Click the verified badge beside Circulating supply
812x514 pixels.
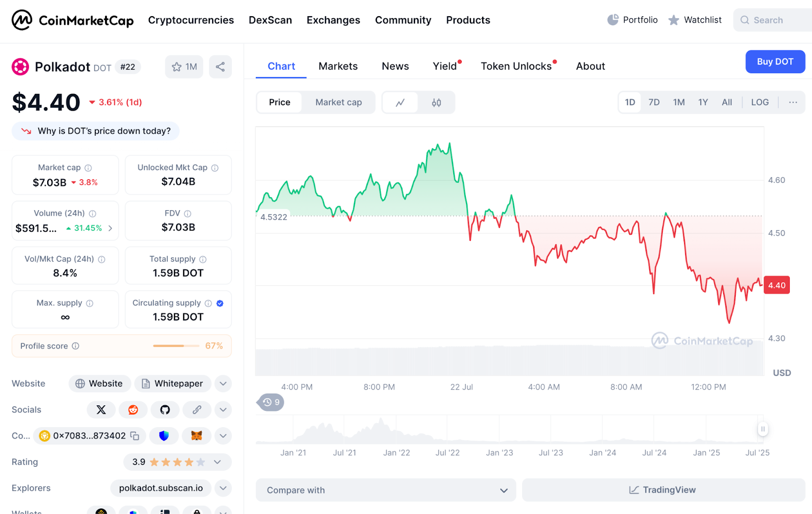[x=220, y=303]
